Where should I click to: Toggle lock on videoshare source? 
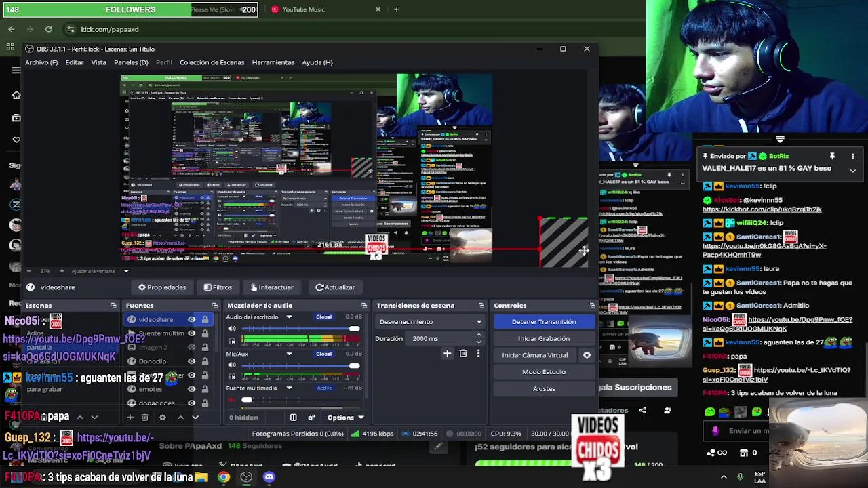coord(205,319)
